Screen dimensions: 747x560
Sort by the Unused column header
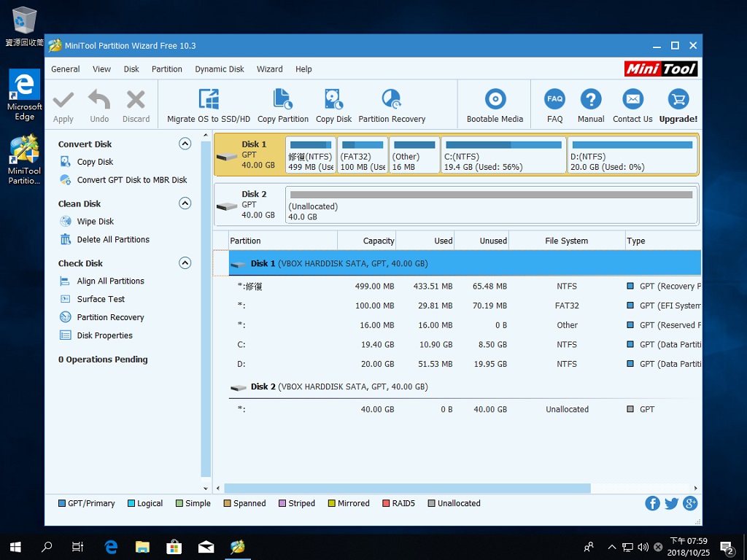pos(481,241)
